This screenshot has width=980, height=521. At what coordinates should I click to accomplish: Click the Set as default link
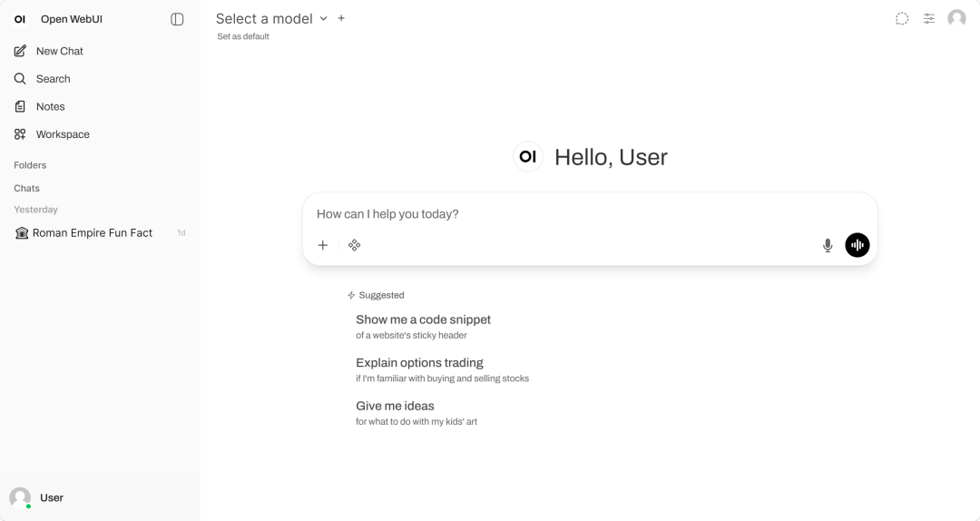click(x=243, y=36)
